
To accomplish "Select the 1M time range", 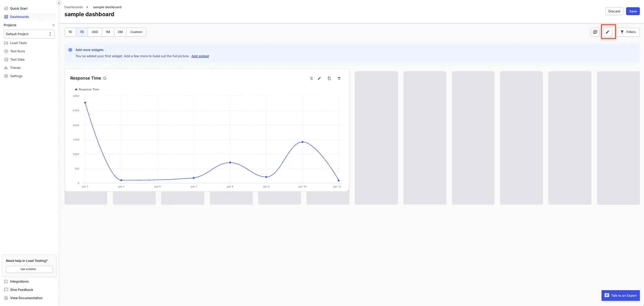I will 108,32.
